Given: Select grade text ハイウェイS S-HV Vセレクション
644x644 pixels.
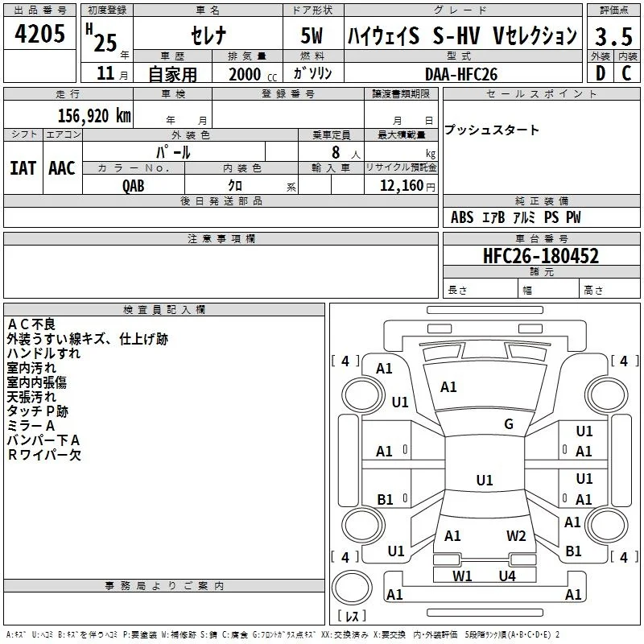Looking at the screenshot, I should pos(462,35).
